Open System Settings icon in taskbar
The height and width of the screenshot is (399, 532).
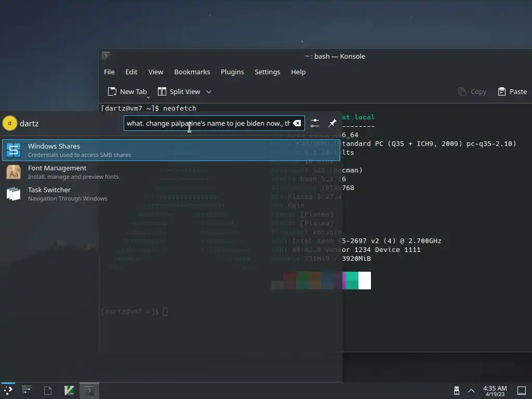[27, 391]
